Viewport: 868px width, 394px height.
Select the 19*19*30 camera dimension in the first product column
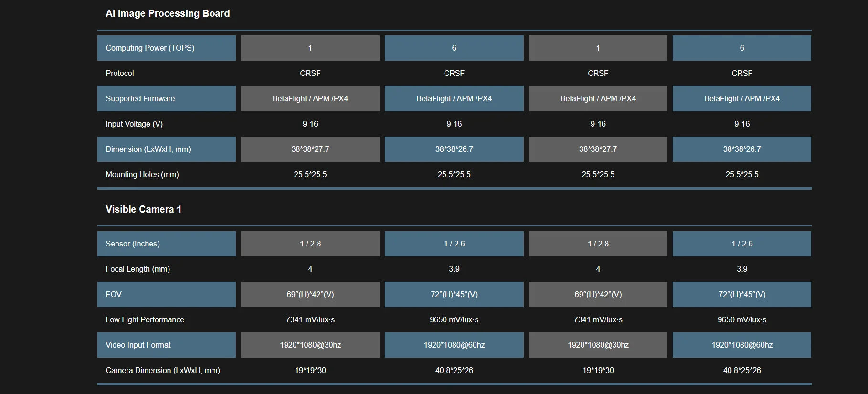[x=310, y=370]
